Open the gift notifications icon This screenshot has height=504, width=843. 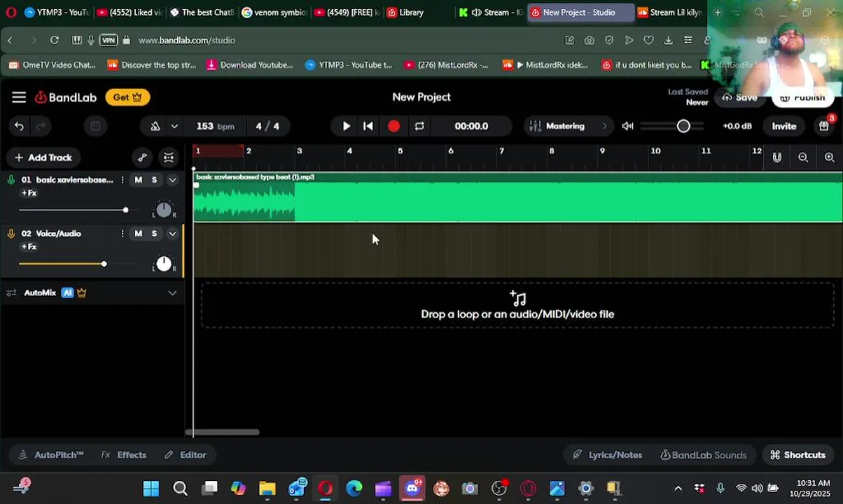click(824, 126)
